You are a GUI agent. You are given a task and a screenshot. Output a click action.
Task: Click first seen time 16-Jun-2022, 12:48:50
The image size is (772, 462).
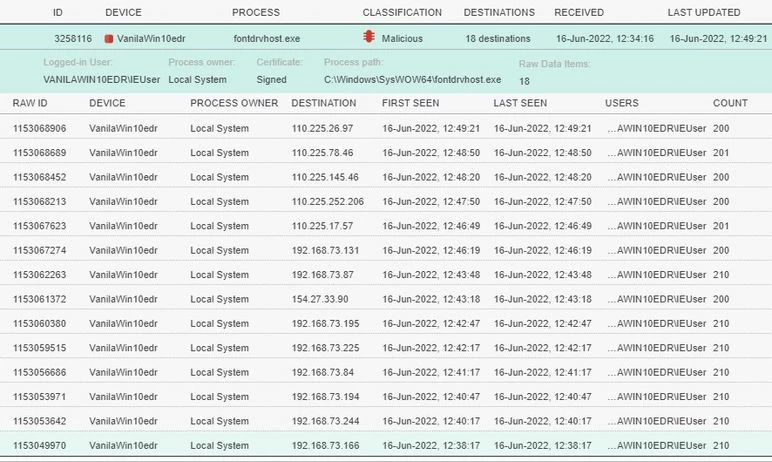431,153
